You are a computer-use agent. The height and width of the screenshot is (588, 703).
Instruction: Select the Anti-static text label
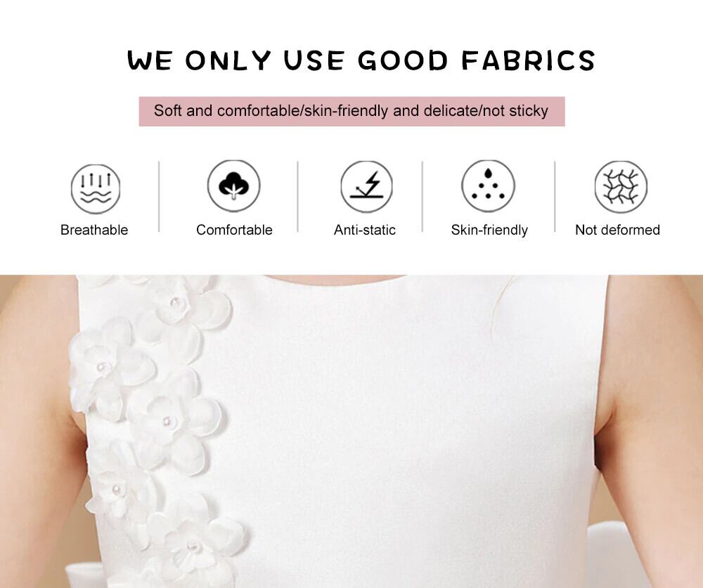364,230
